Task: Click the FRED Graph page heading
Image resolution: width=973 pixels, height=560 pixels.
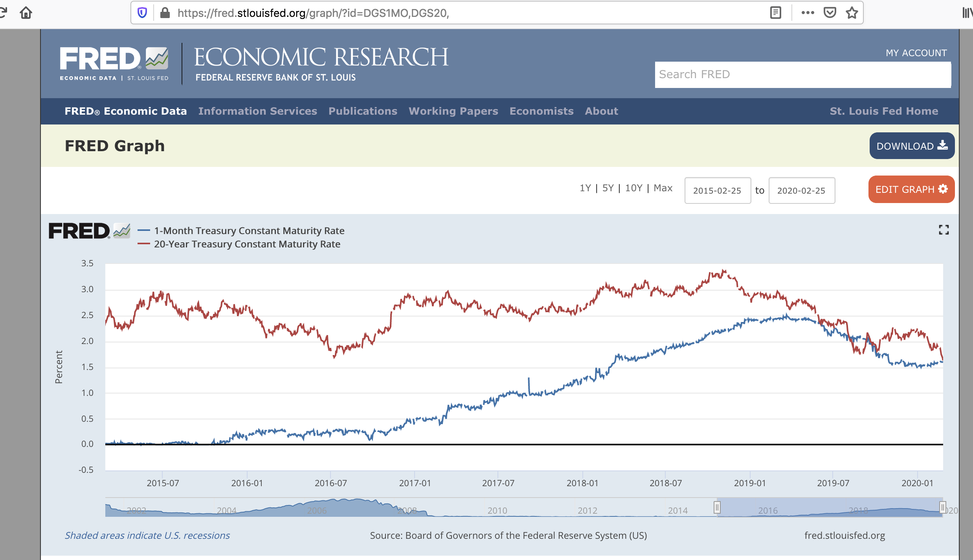Action: [115, 146]
